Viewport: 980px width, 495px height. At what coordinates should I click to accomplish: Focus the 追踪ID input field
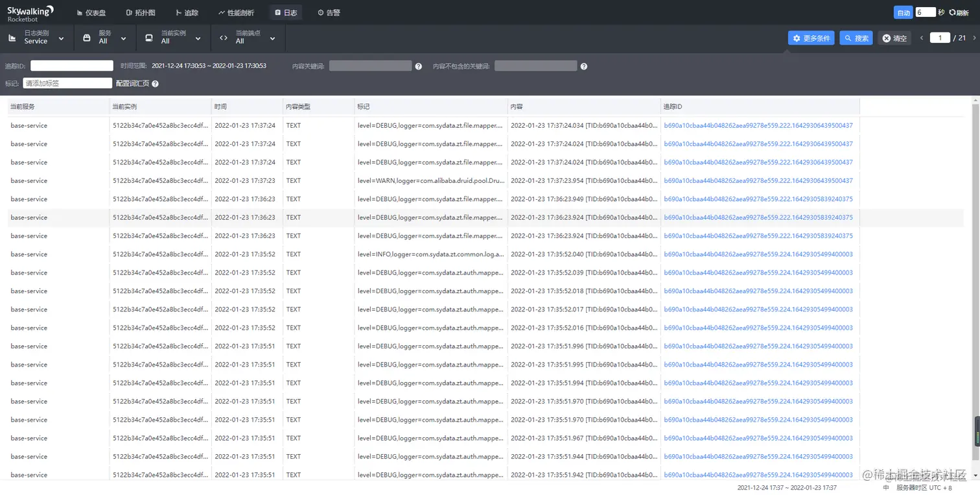click(72, 66)
